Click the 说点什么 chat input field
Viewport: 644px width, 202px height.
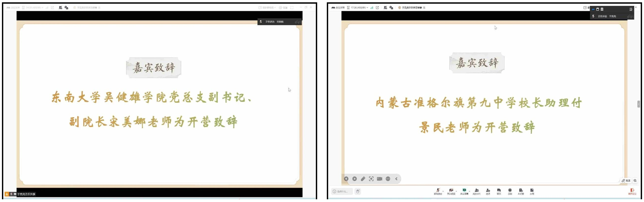(341, 192)
